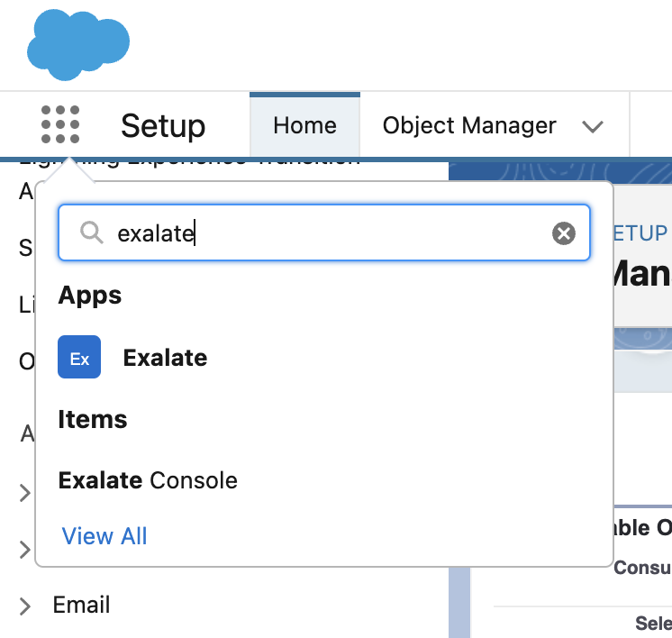Expand the sidebar section above Email

[x=25, y=550]
